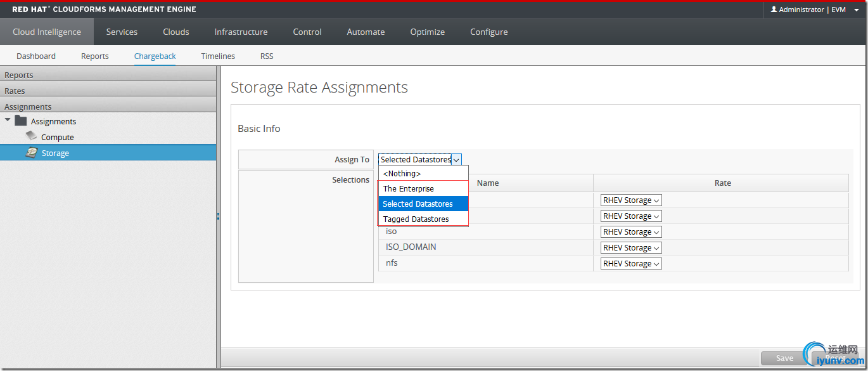
Task: Go to the Configure menu
Action: click(x=488, y=32)
